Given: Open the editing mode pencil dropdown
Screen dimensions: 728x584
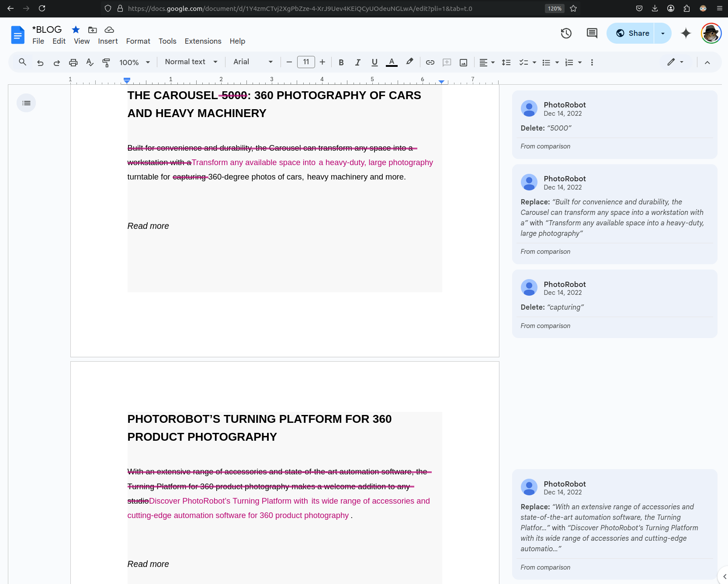Looking at the screenshot, I should (675, 62).
